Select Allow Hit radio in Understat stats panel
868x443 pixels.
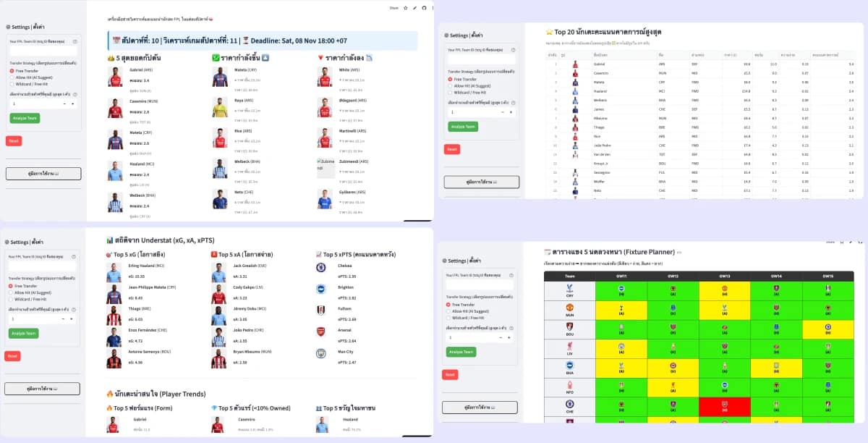coord(12,292)
